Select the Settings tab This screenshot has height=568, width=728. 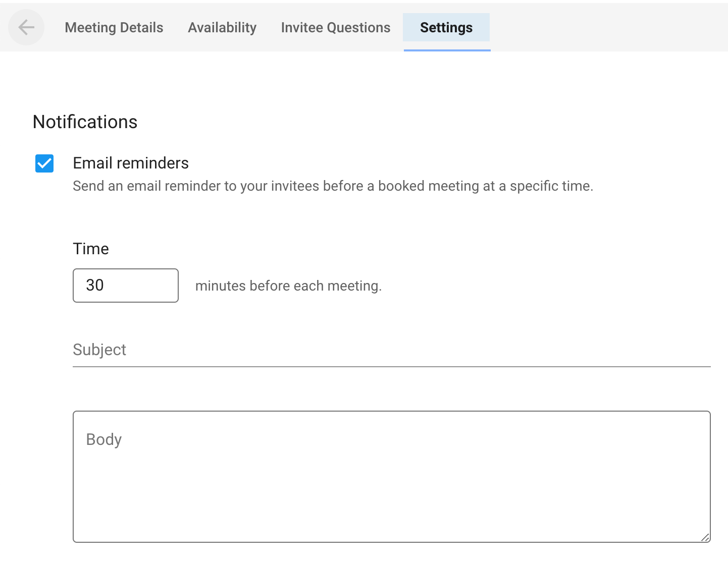(446, 27)
